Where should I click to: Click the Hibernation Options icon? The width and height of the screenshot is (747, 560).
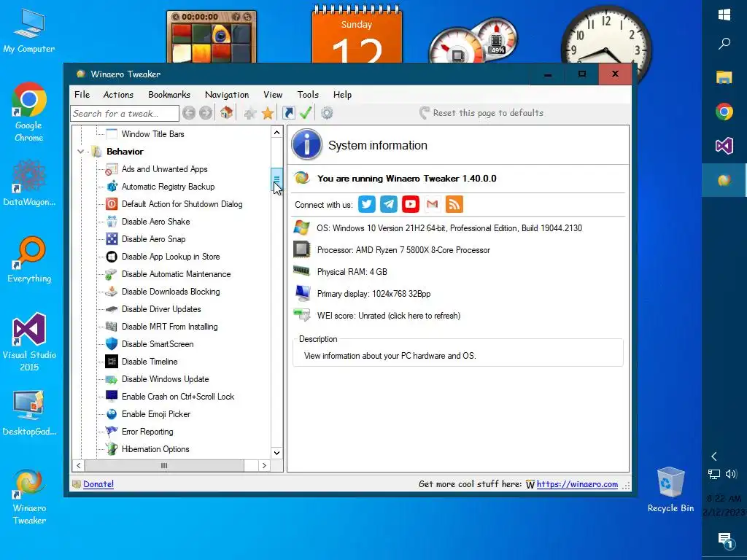(112, 449)
